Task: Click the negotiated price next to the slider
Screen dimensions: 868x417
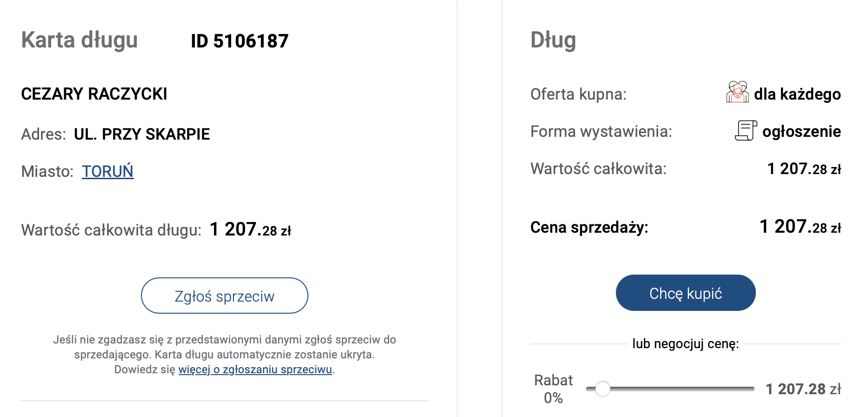Action: pyautogui.click(x=803, y=389)
